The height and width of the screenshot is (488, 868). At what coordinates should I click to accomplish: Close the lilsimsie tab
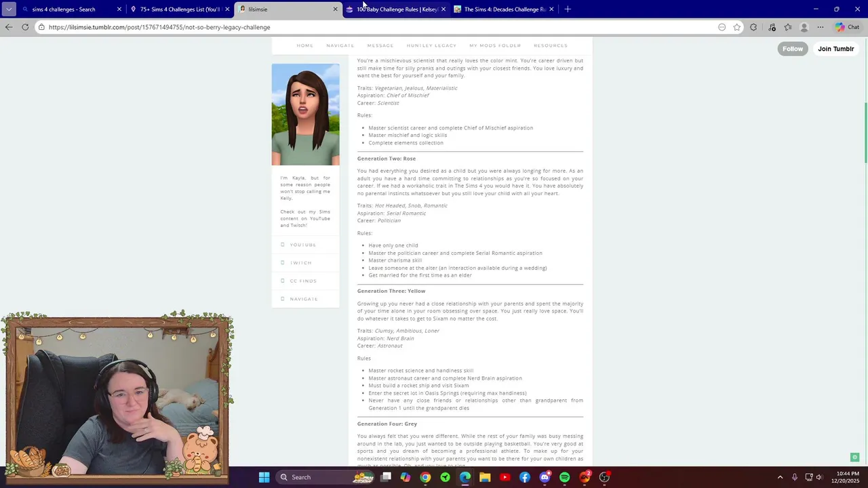pyautogui.click(x=335, y=9)
